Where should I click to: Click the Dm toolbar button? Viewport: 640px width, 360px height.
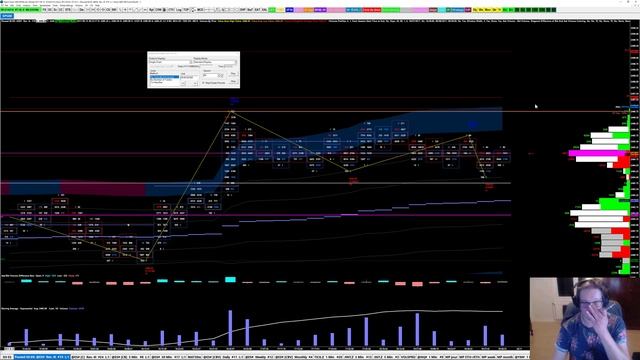click(82, 9)
